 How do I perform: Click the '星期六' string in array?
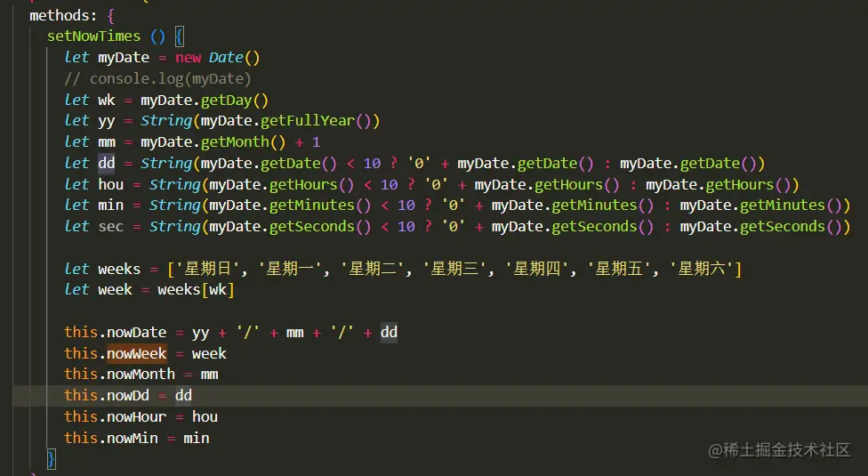coord(702,269)
